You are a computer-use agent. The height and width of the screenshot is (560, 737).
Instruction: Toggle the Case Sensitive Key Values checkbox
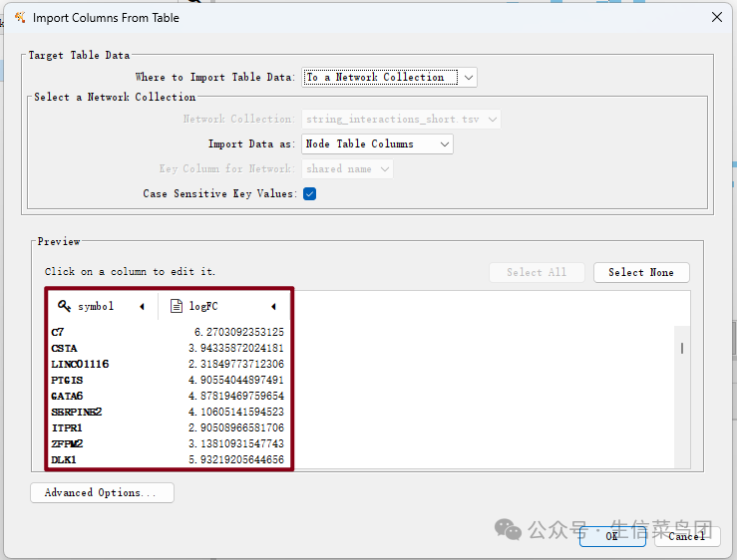pyautogui.click(x=310, y=193)
